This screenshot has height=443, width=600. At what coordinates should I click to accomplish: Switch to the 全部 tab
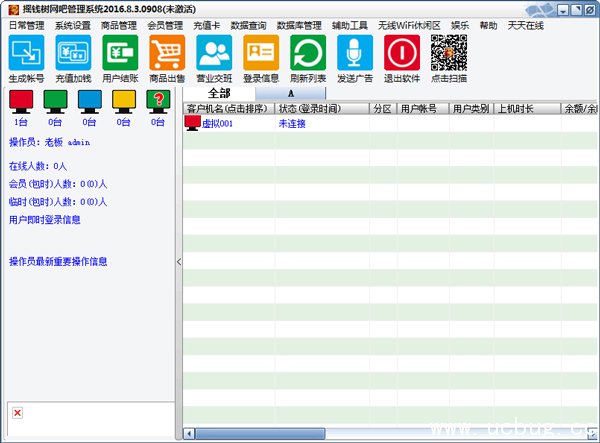pyautogui.click(x=219, y=93)
